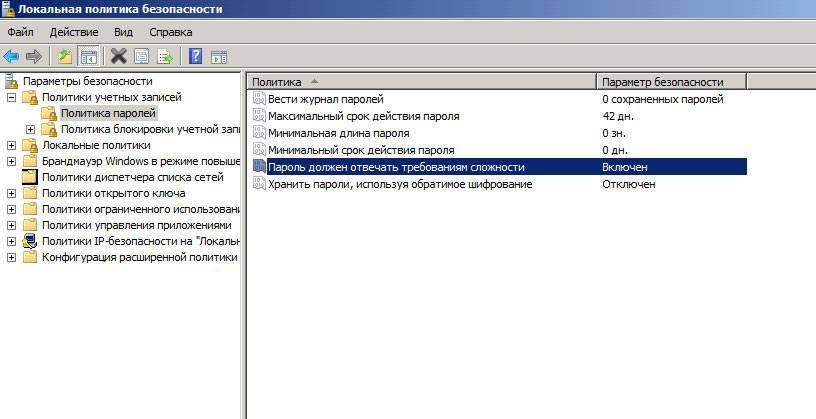The width and height of the screenshot is (816, 419).
Task: Click the Back arrow toolbar icon
Action: [11, 56]
